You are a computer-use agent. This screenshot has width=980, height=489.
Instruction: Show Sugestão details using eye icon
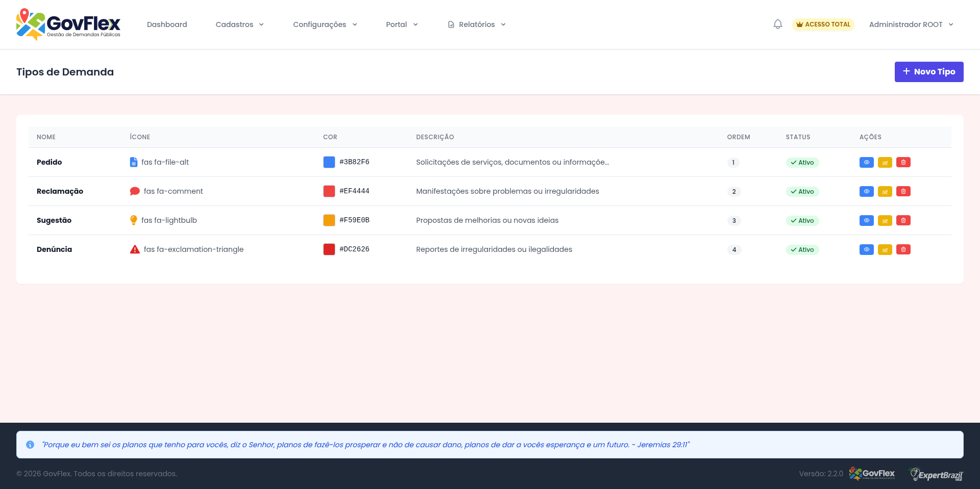(866, 220)
